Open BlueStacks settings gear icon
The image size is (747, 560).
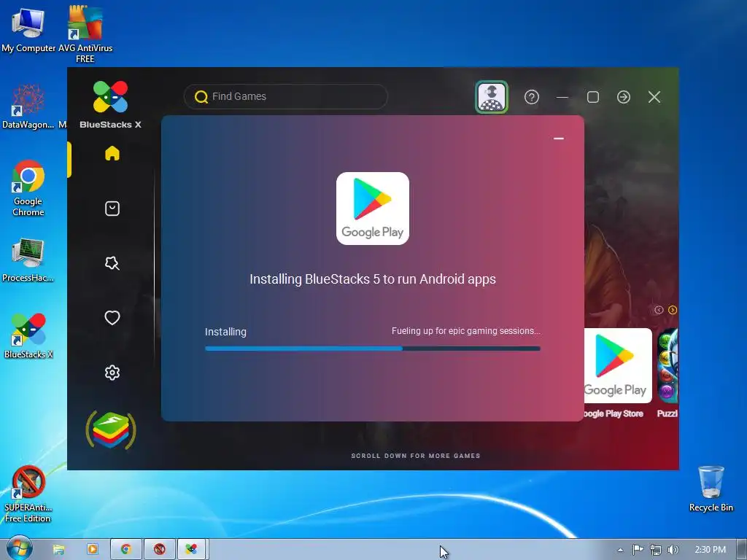click(112, 373)
